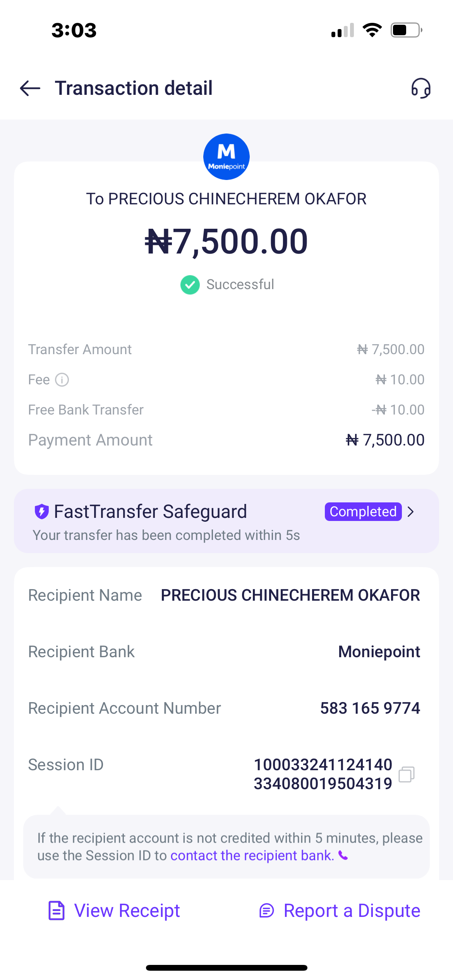
Task: Tap the recipient account number 583 165 9774
Action: (x=370, y=708)
